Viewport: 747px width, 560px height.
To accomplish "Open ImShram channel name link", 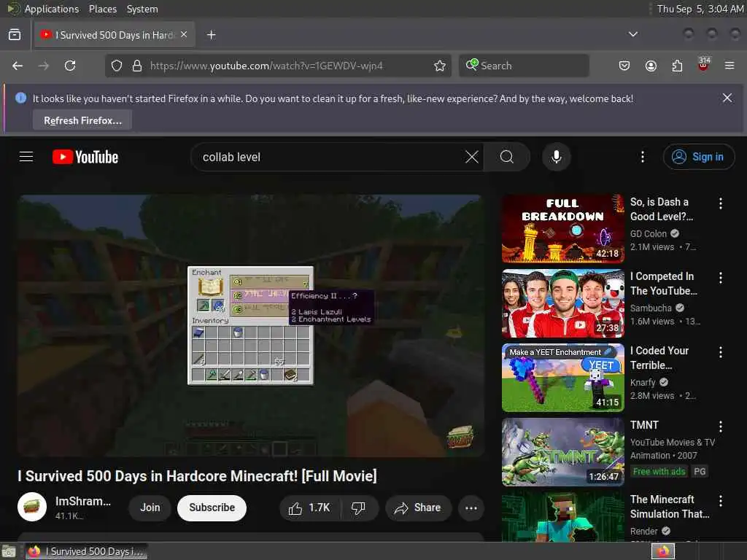I will coord(83,501).
